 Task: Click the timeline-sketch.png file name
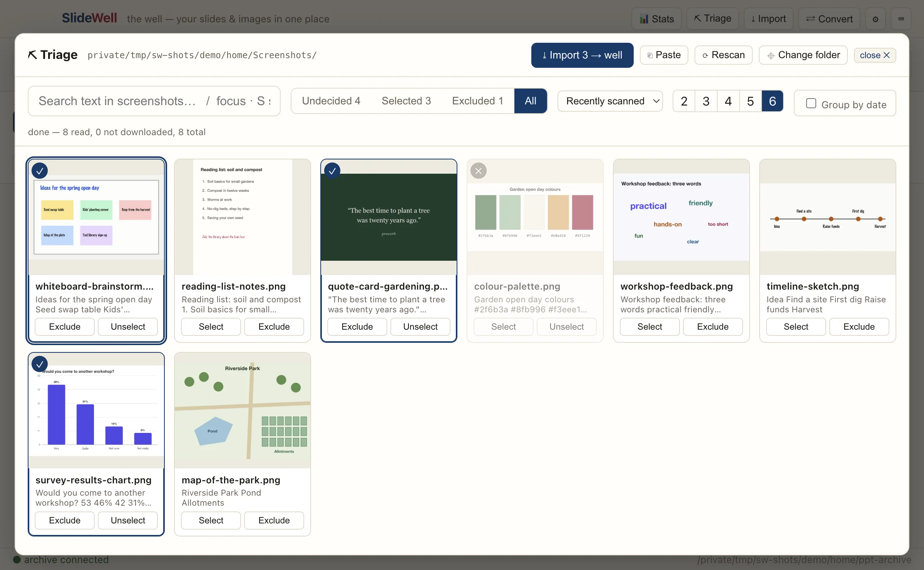coord(813,287)
